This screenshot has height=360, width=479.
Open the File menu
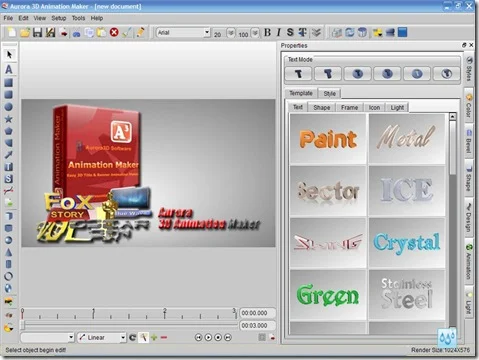coord(8,18)
